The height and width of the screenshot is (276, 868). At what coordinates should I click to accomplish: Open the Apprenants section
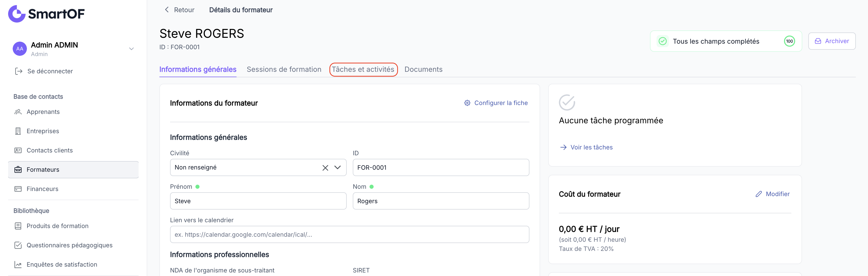click(x=43, y=112)
